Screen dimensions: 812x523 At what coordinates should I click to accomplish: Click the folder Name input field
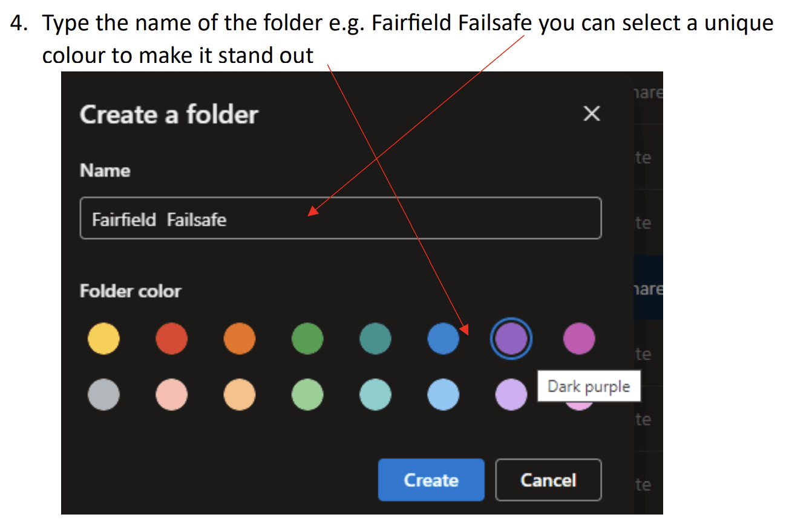coord(341,219)
